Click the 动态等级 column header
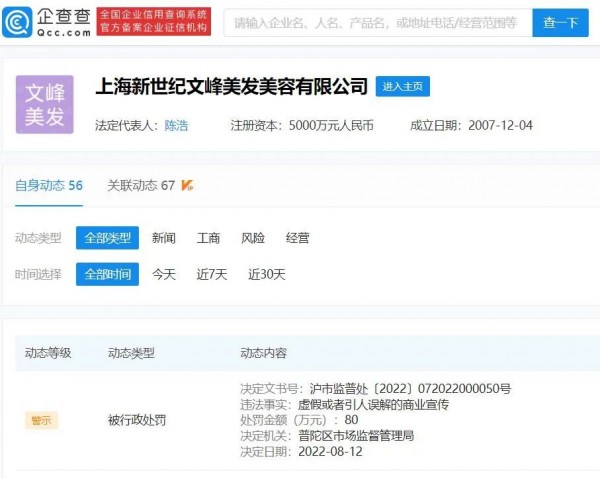The height and width of the screenshot is (479, 600). pos(48,353)
